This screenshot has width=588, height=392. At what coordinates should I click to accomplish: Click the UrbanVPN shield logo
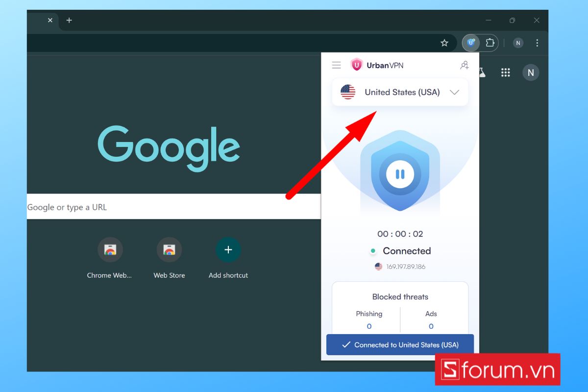tap(357, 65)
